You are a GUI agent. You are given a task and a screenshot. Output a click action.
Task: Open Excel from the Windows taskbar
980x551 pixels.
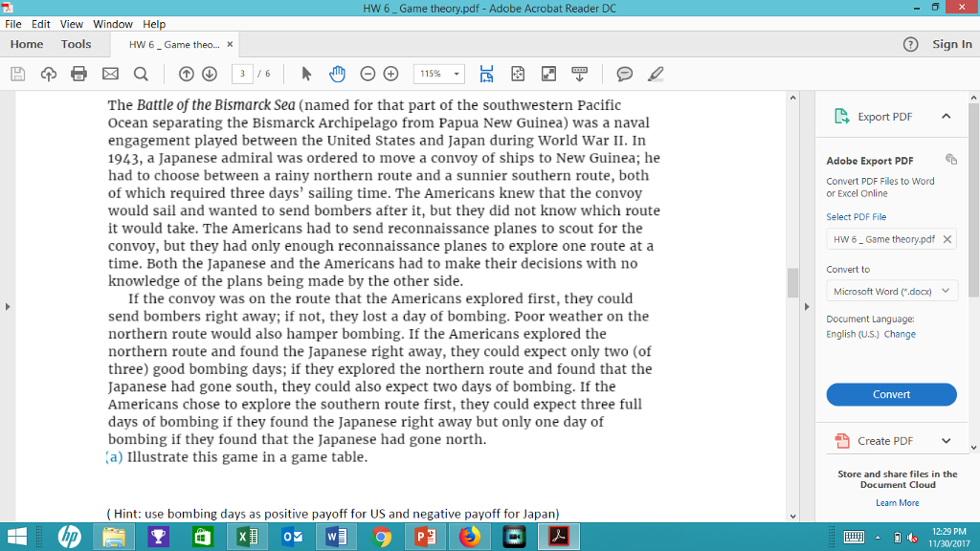click(x=246, y=537)
